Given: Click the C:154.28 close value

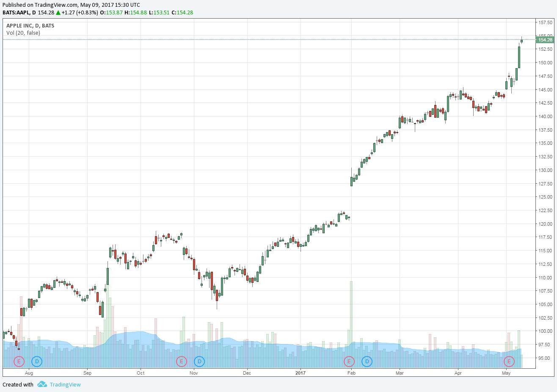Looking at the screenshot, I should [x=182, y=12].
